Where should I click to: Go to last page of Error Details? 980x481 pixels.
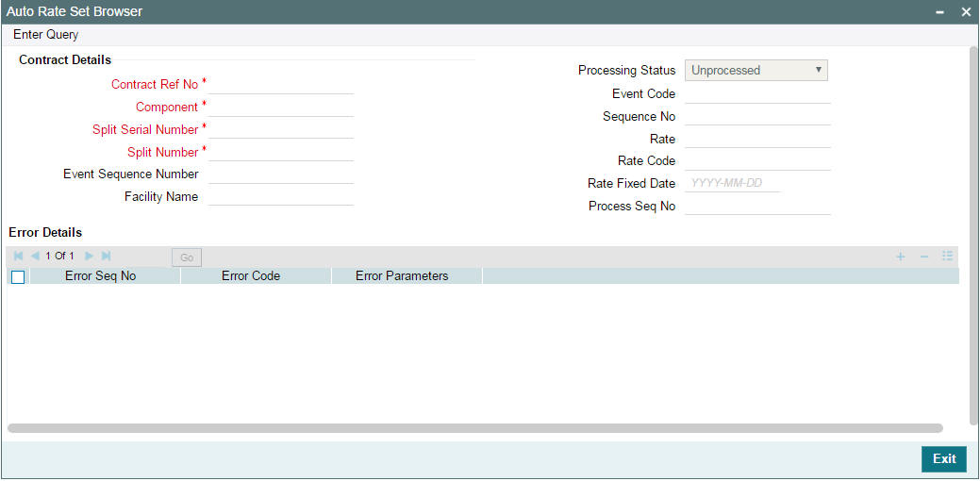click(x=107, y=257)
